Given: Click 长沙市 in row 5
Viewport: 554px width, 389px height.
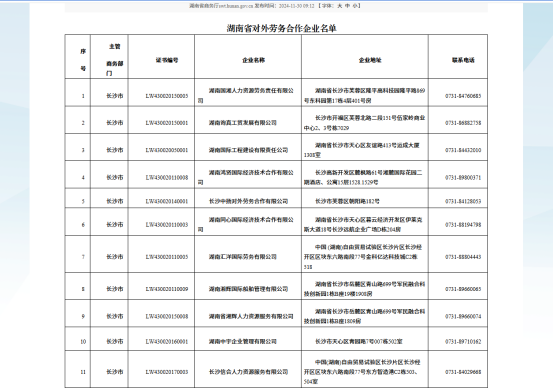Looking at the screenshot, I should point(114,201).
